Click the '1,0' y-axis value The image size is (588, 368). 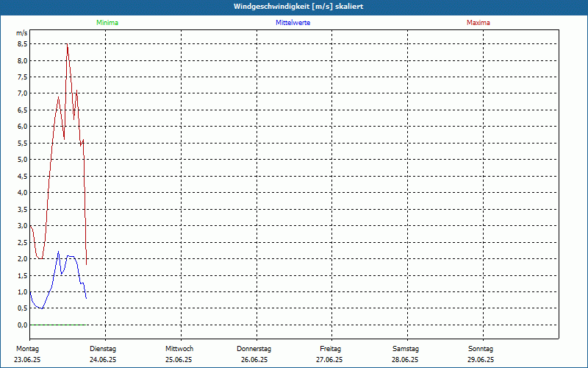(x=23, y=291)
